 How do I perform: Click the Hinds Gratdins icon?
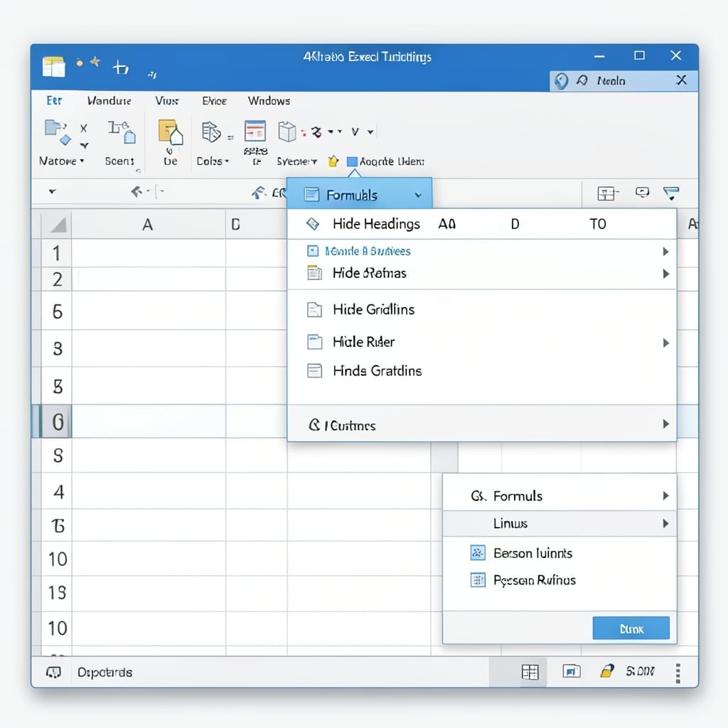(314, 370)
